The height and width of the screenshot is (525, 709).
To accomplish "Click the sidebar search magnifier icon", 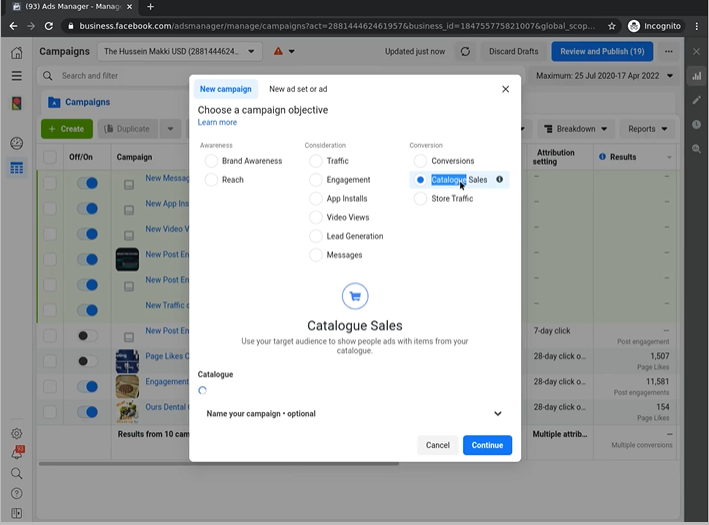I will pyautogui.click(x=17, y=473).
